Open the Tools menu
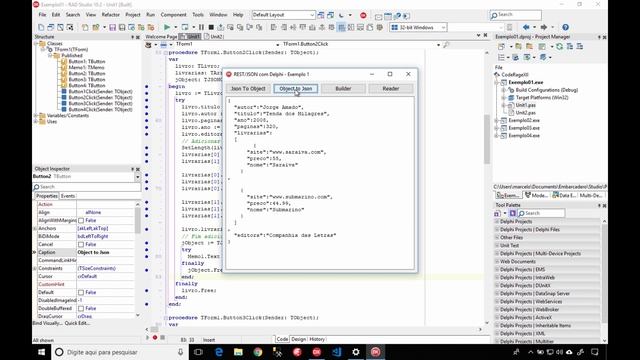Image resolution: width=640 pixels, height=360 pixels. pos(198,15)
